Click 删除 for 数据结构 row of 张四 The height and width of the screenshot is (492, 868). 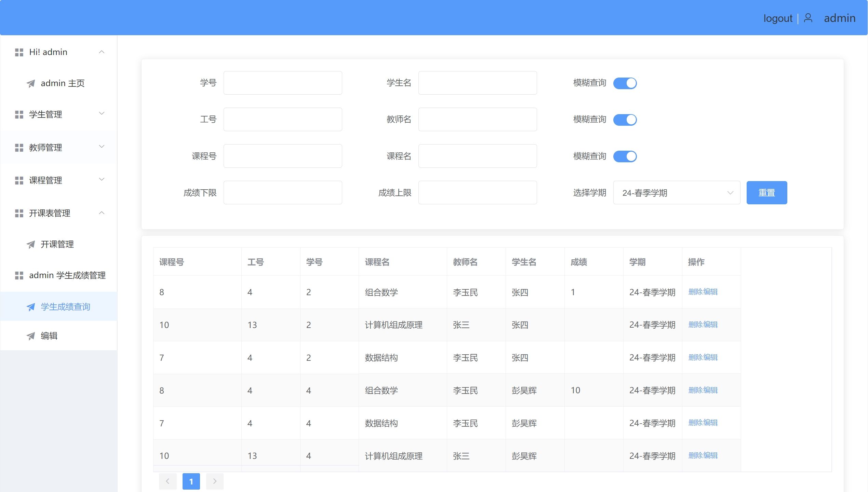695,357
